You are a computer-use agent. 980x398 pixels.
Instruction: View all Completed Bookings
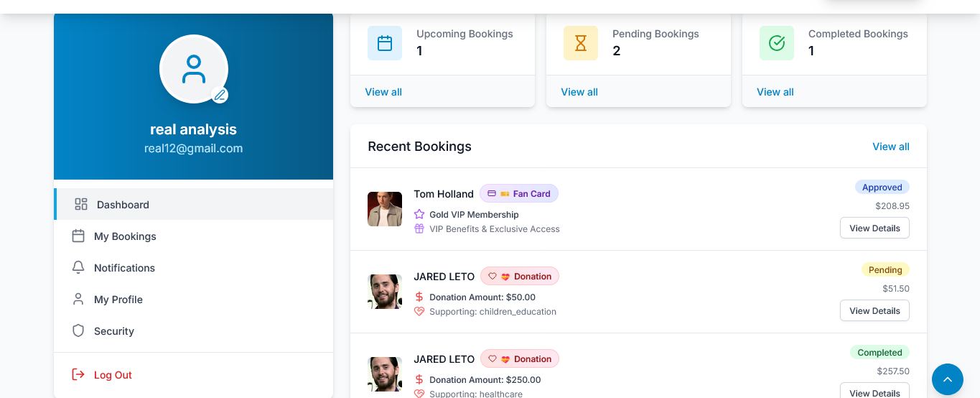775,92
